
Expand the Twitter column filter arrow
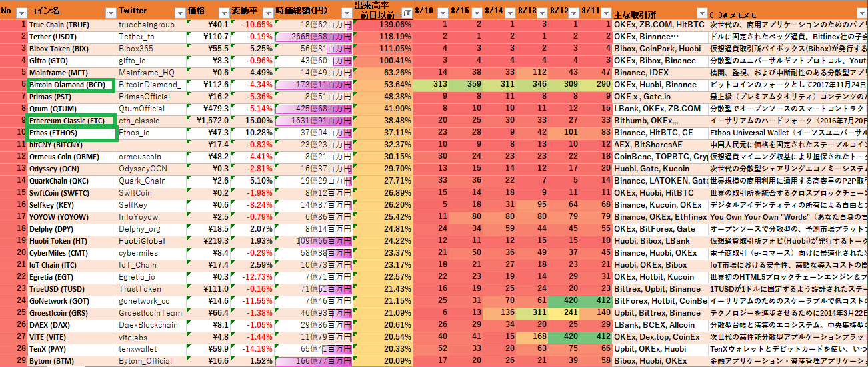pos(179,13)
